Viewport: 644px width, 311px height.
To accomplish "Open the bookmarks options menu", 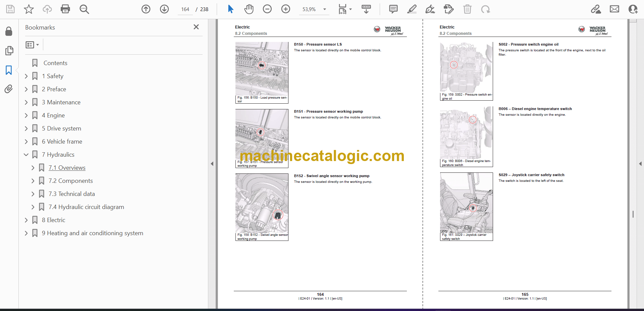I will [x=32, y=45].
